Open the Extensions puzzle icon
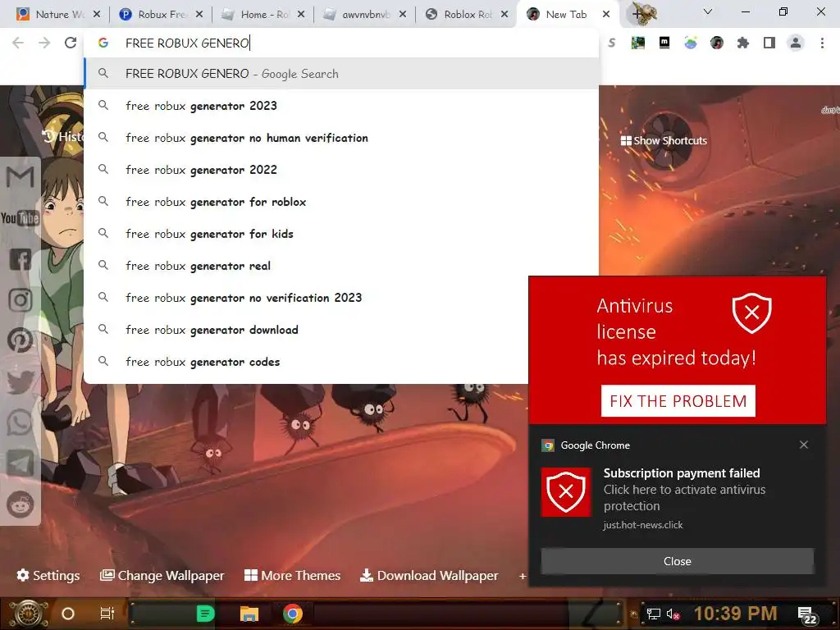The image size is (840, 630). click(743, 43)
